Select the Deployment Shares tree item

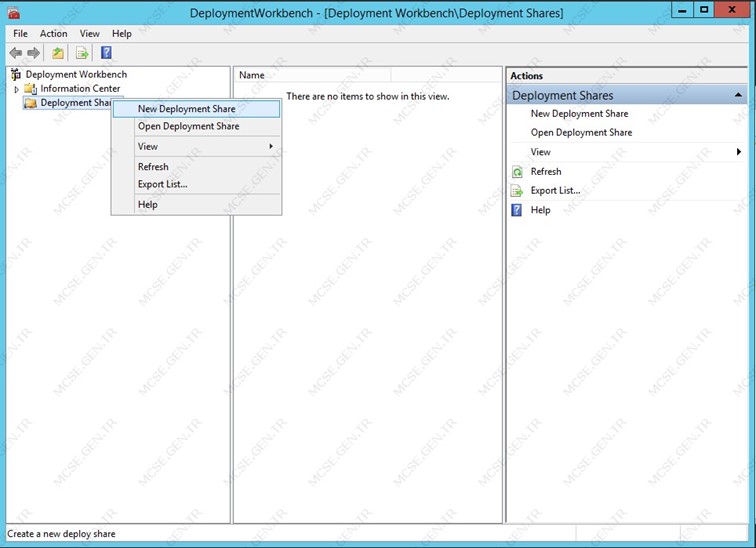[76, 103]
